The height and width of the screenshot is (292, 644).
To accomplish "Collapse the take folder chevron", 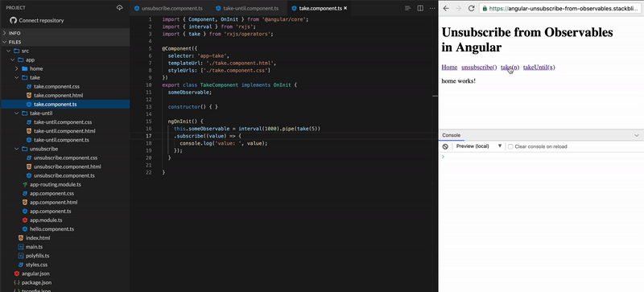I will pos(17,77).
